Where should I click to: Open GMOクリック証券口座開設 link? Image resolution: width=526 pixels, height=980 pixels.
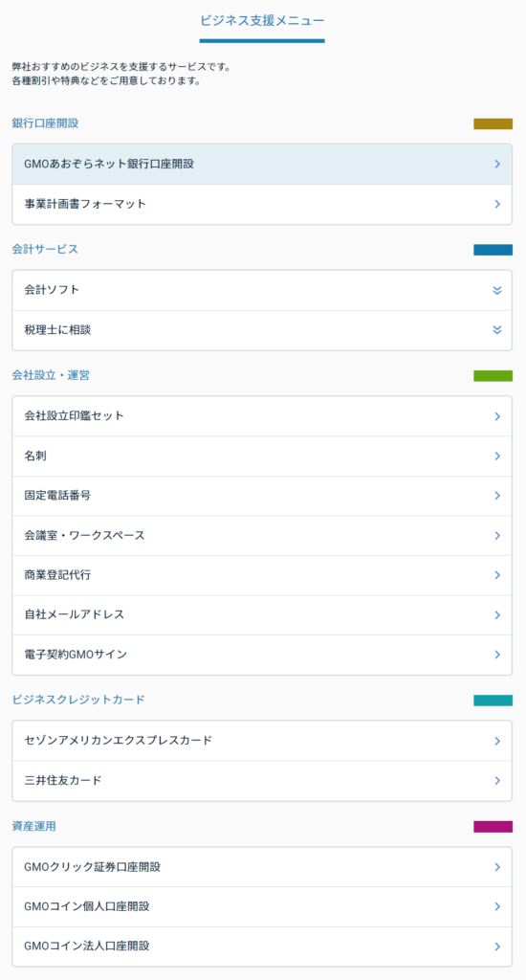click(262, 867)
